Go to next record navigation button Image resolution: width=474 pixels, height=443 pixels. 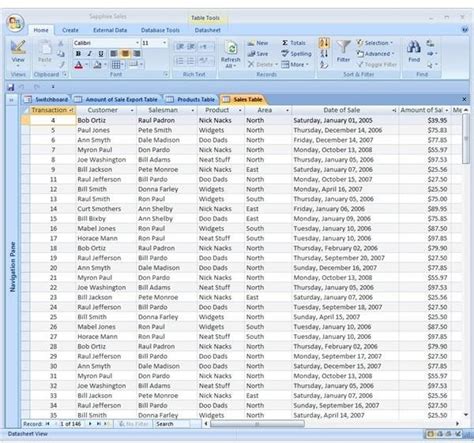pyautogui.click(x=90, y=424)
